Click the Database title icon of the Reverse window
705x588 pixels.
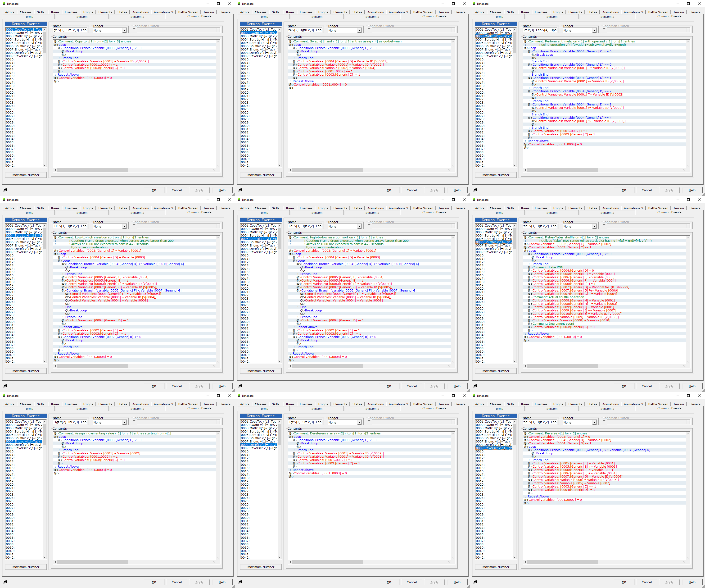(x=474, y=396)
